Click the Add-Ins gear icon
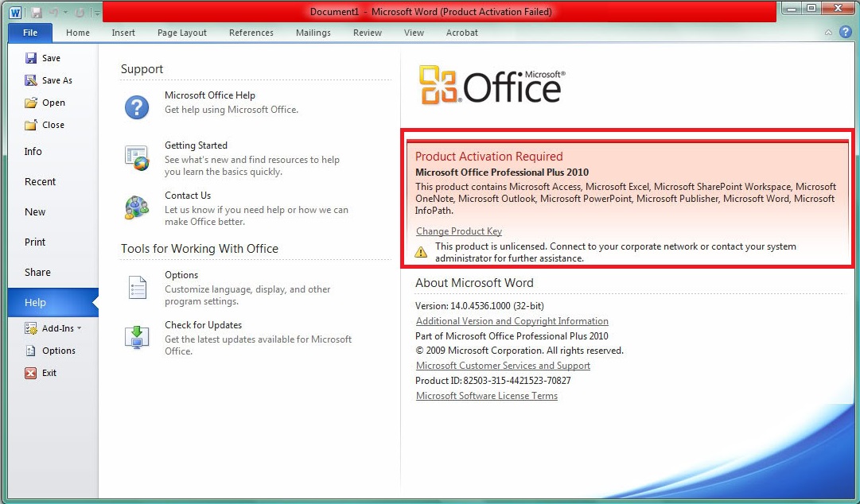 (31, 328)
